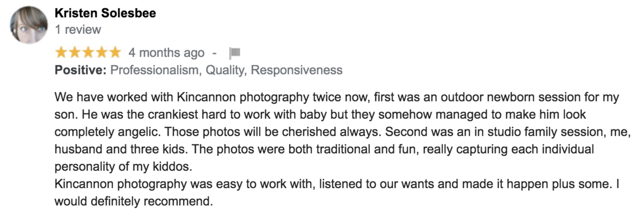Click the first gold star of the rating
This screenshot has width=644, height=218.
[61, 52]
